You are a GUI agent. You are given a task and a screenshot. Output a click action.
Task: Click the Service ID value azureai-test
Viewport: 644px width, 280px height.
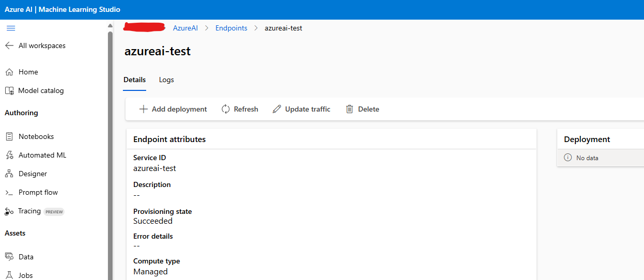(x=154, y=168)
